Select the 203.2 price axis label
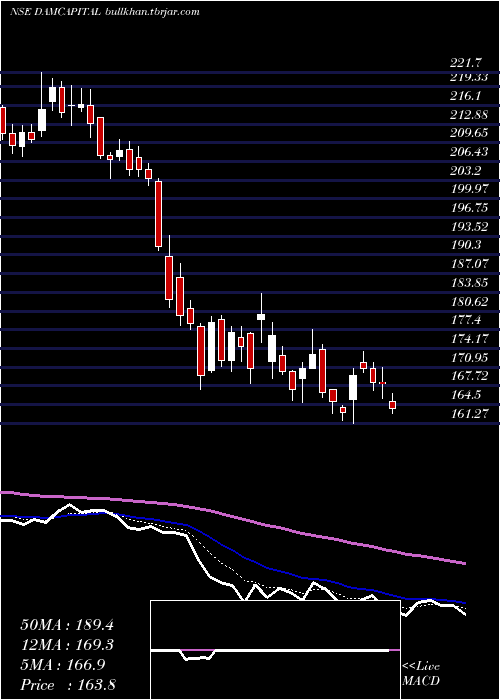 (465, 171)
